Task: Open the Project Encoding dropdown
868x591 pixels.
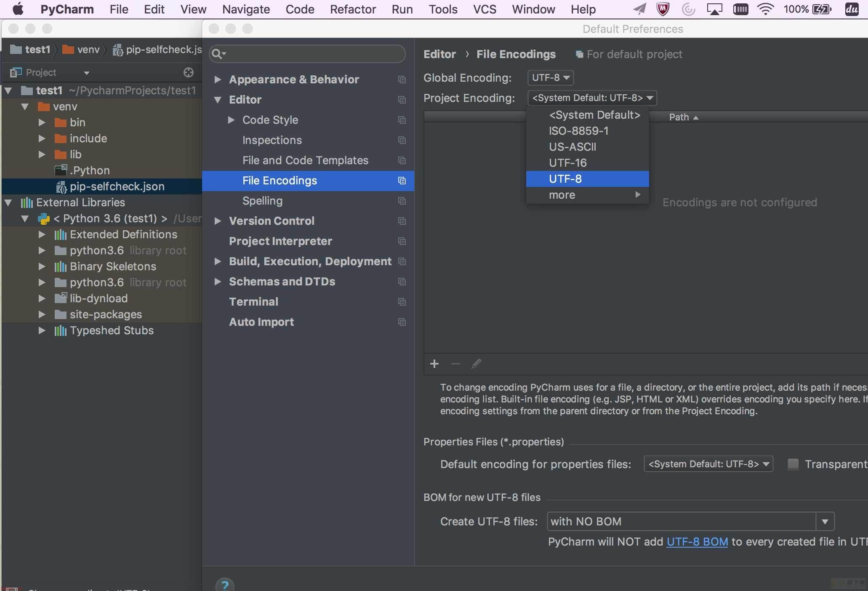Action: pos(592,98)
